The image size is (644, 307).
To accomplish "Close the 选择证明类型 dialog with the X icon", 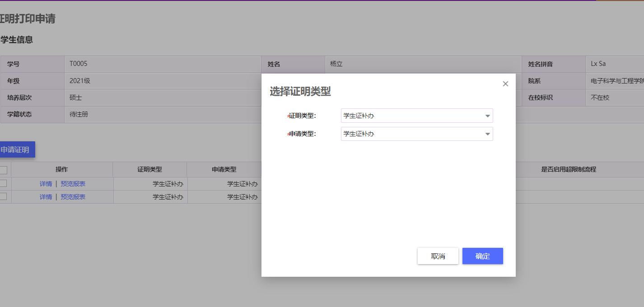I will pos(505,84).
